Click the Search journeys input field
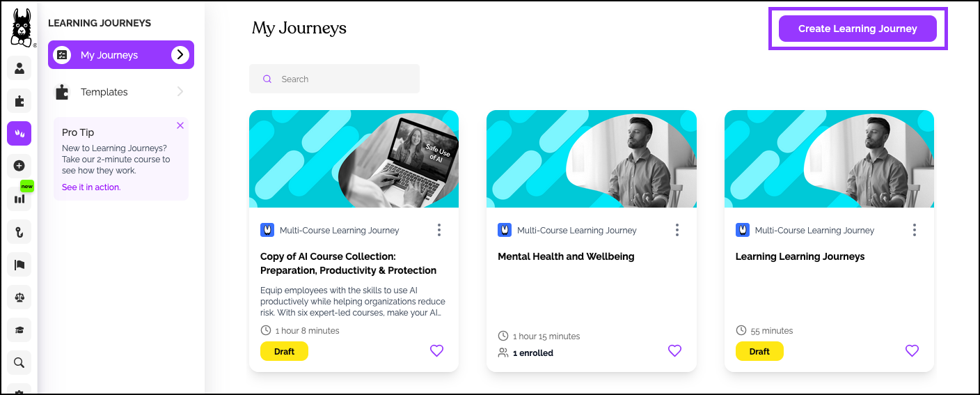The height and width of the screenshot is (395, 980). coord(341,79)
